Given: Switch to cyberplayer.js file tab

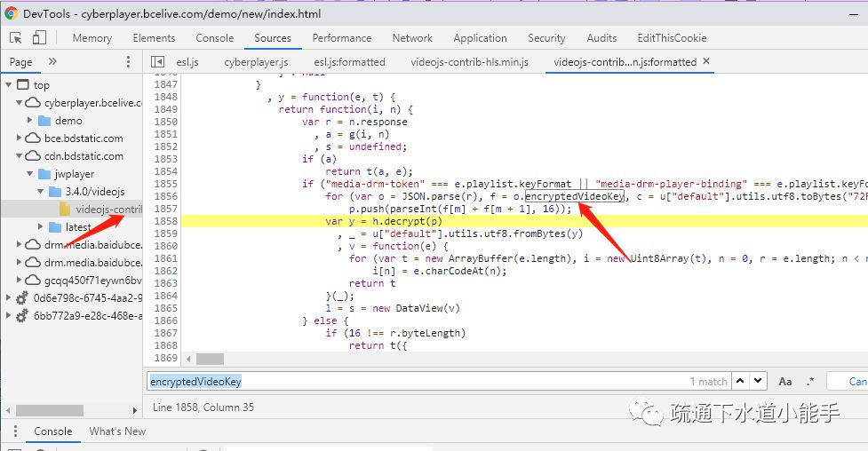Looking at the screenshot, I should 256,62.
